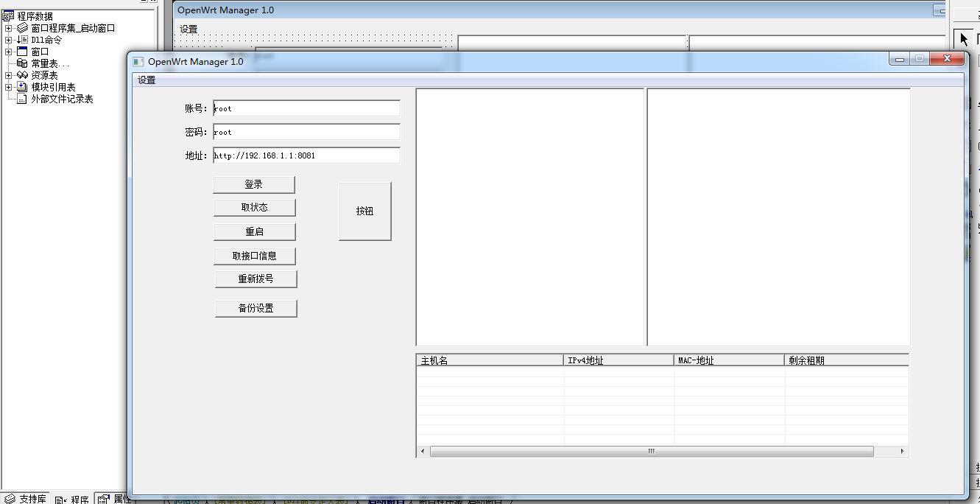Select the 模块引用表 icon

click(x=23, y=87)
